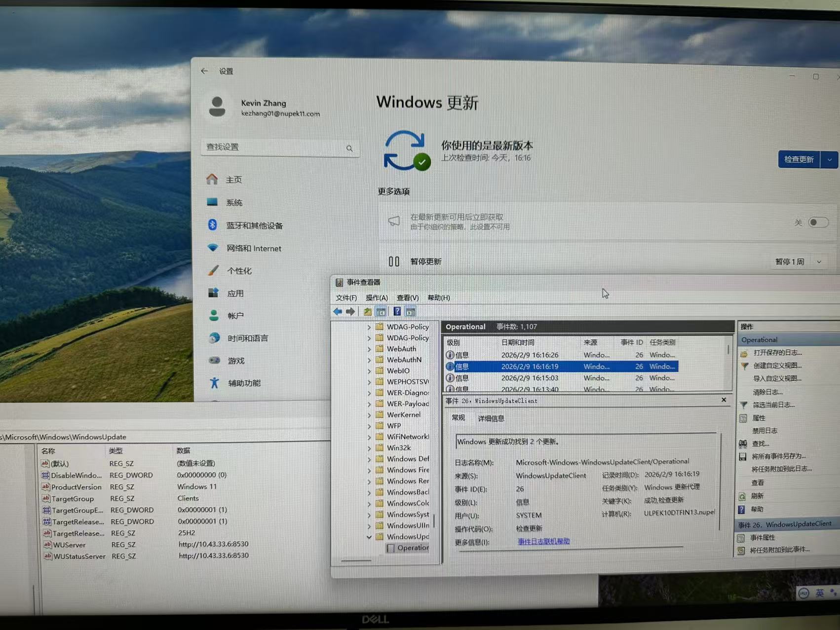Open 操作(A) menu in Event Viewer

(377, 298)
